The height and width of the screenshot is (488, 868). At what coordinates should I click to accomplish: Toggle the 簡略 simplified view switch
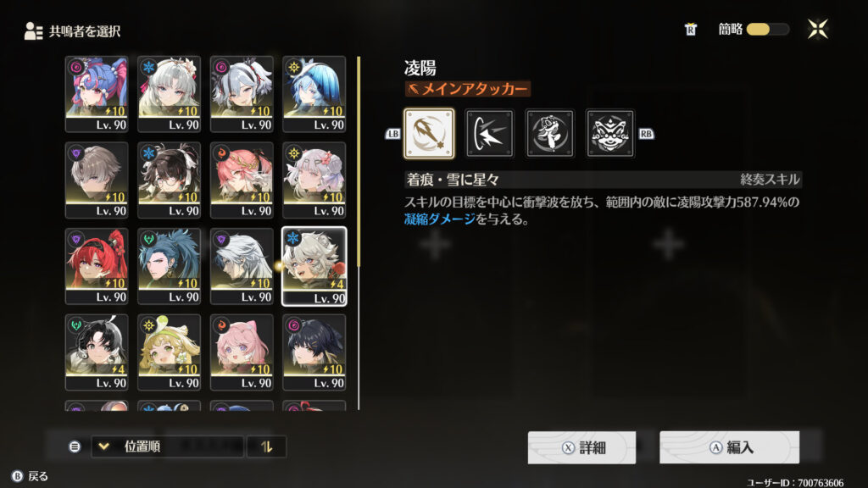[767, 30]
